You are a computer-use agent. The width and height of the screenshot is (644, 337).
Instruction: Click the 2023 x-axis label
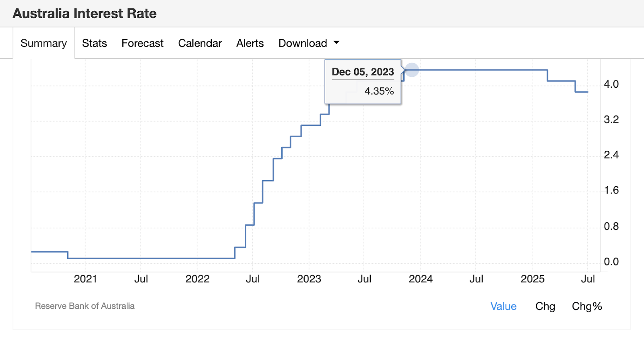pyautogui.click(x=309, y=279)
